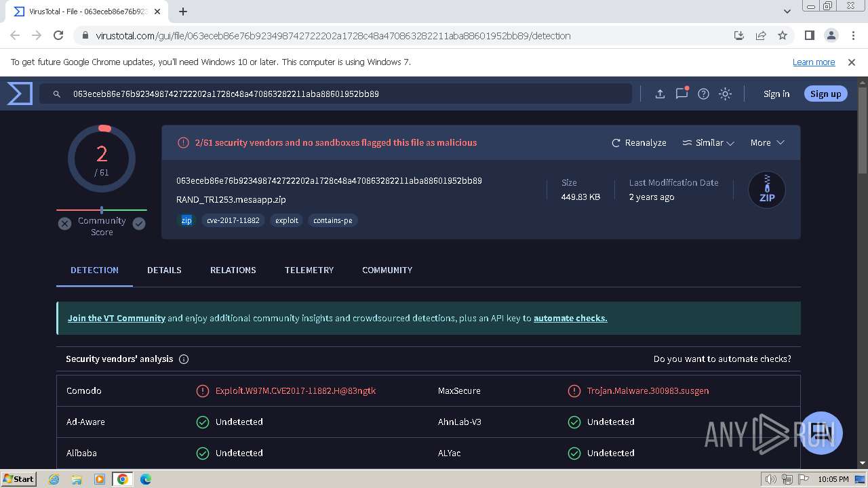Screen dimensions: 868x488
Task: Click the exploit tag
Action: [287, 220]
